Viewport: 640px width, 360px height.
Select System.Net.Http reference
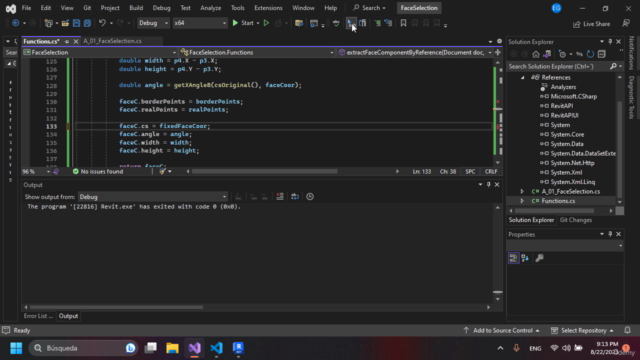point(572,163)
